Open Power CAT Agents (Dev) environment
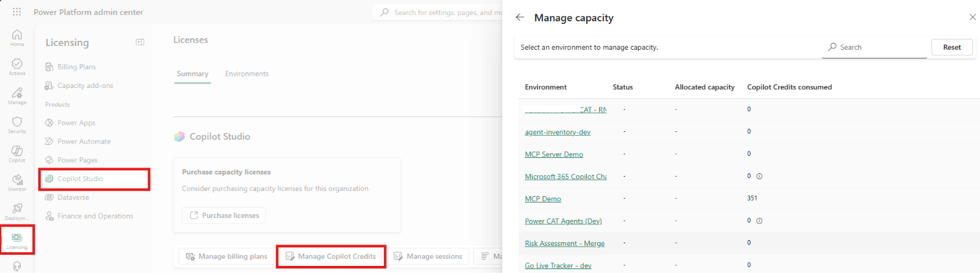The image size is (980, 273). pos(563,221)
